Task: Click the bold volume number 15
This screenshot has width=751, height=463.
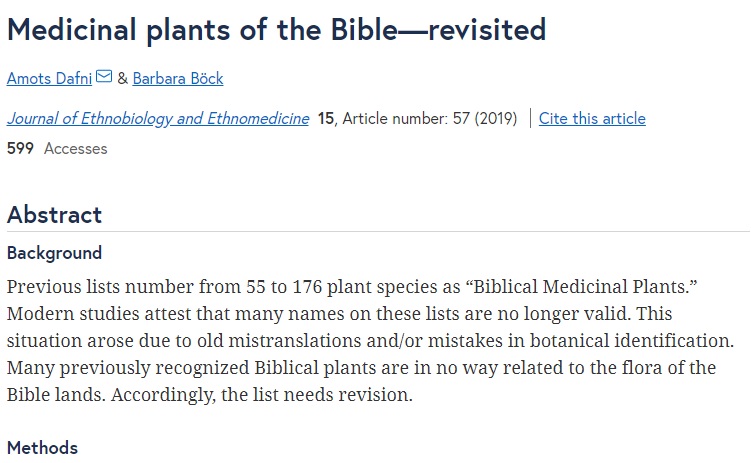Action: click(x=326, y=118)
